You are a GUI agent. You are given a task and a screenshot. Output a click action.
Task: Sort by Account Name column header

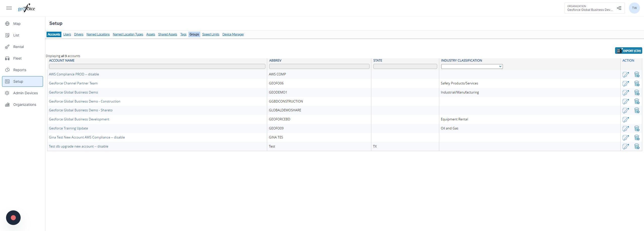click(x=62, y=61)
